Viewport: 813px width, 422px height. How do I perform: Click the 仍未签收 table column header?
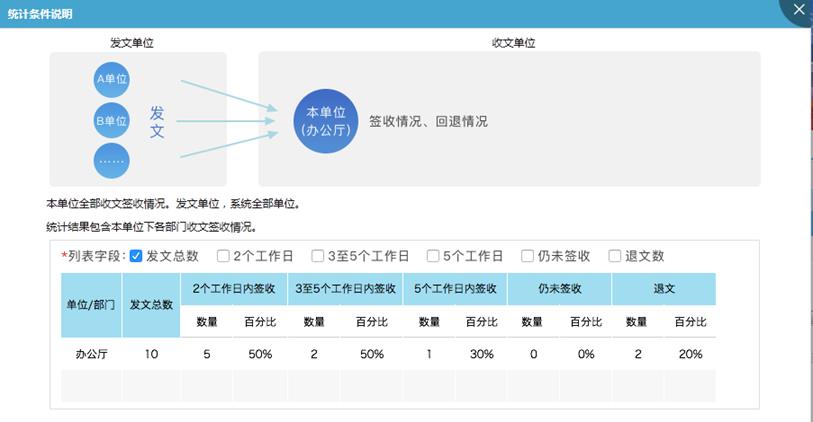559,288
